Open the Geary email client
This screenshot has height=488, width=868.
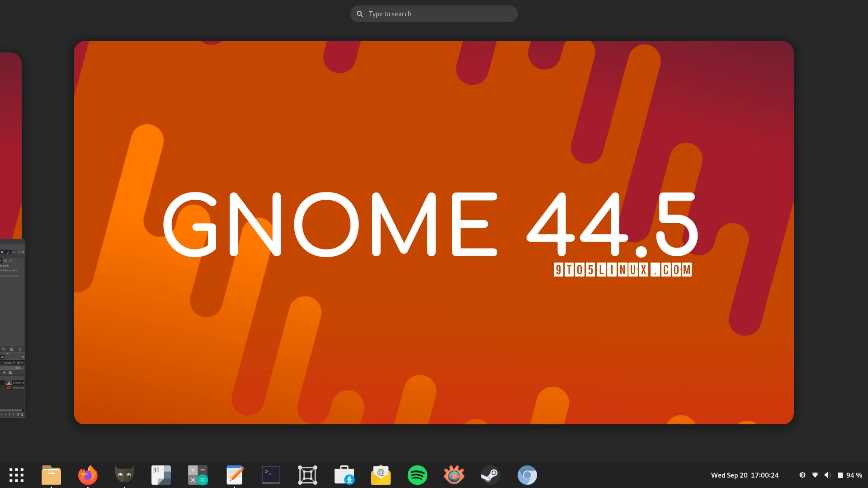click(381, 475)
